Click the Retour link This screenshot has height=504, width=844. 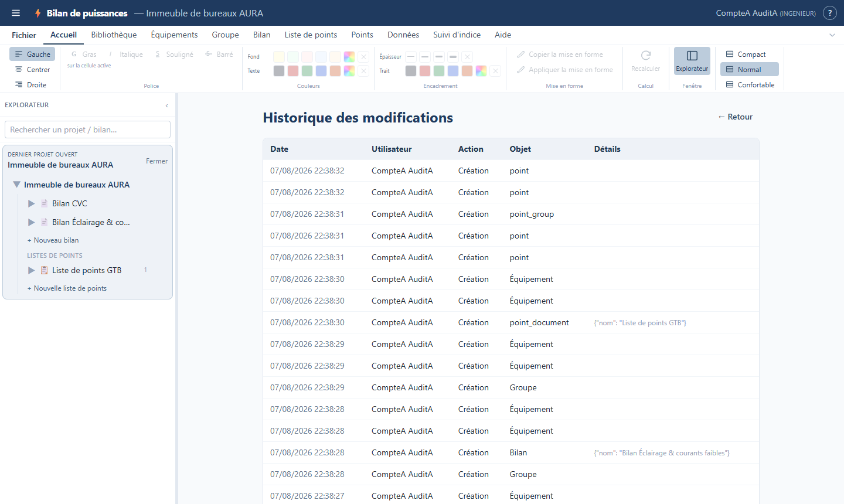pos(735,117)
